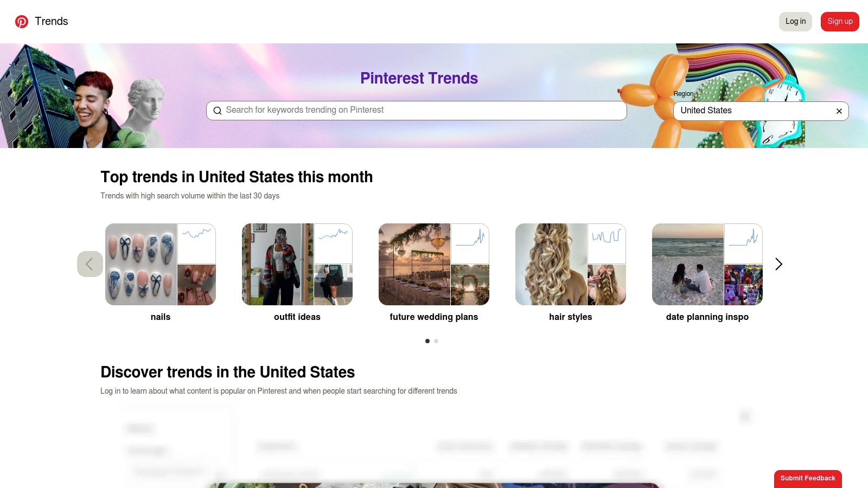
Task: Open the Trends home via header label
Action: pos(52,21)
